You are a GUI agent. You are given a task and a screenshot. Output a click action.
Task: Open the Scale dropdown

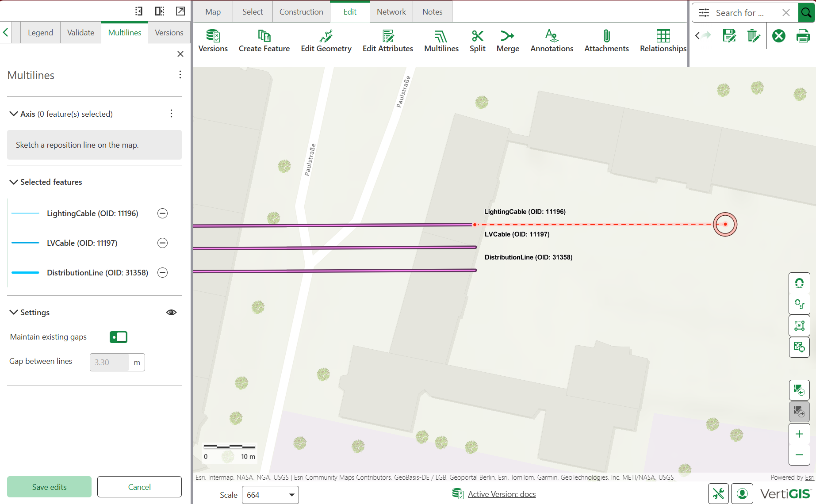(270, 495)
